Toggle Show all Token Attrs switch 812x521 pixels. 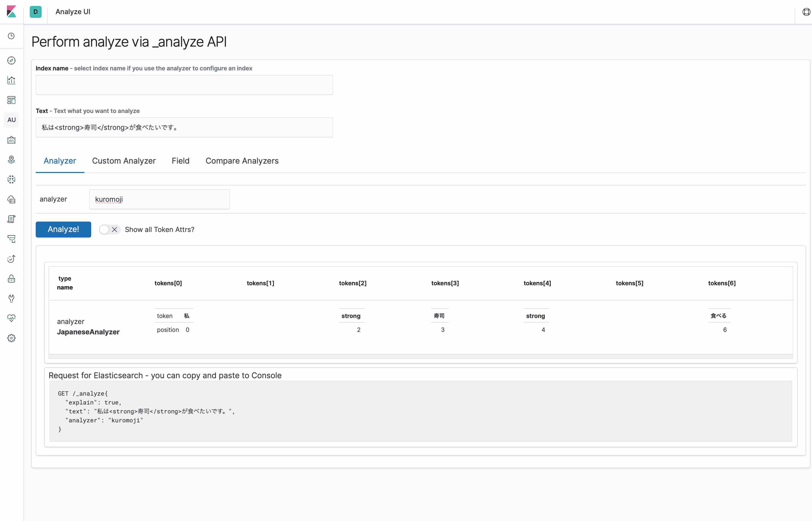point(109,230)
